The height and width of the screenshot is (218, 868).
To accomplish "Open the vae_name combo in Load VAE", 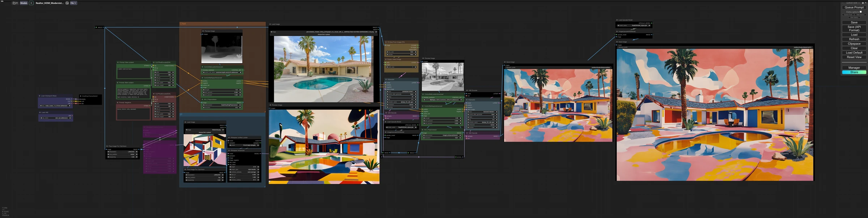I will coord(55,118).
